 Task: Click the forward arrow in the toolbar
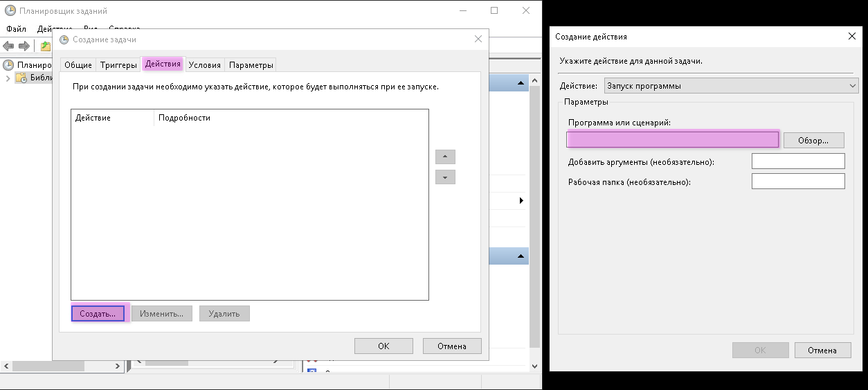pyautogui.click(x=24, y=46)
